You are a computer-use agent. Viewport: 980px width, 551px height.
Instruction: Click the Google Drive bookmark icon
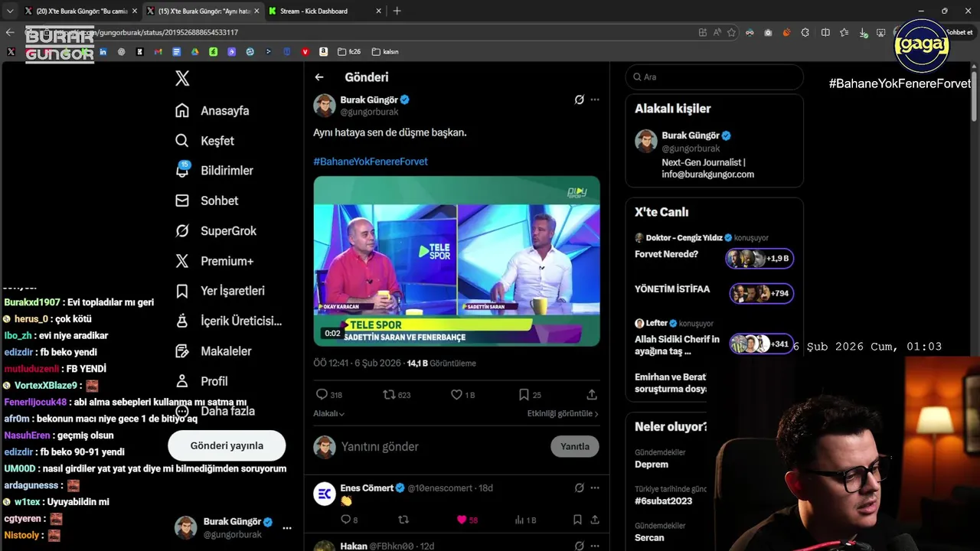194,51
